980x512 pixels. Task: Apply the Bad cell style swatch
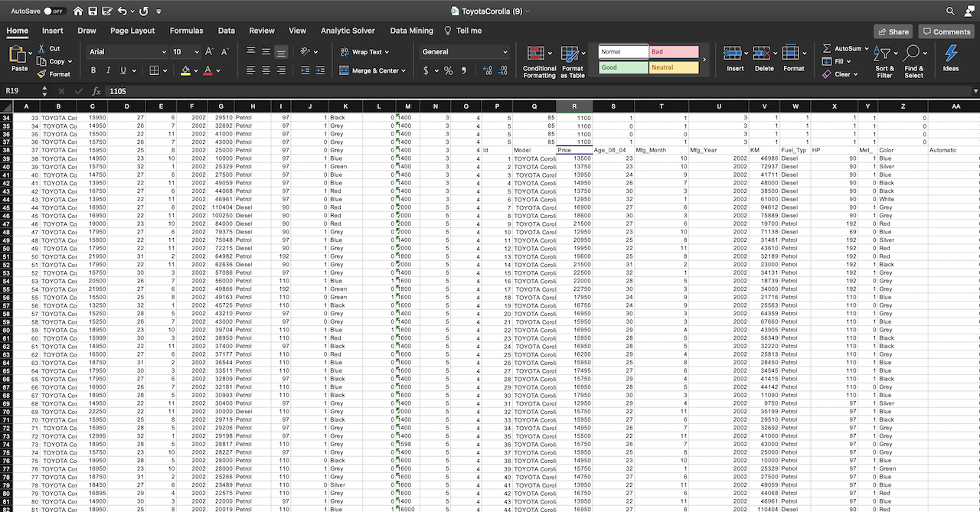click(x=674, y=52)
